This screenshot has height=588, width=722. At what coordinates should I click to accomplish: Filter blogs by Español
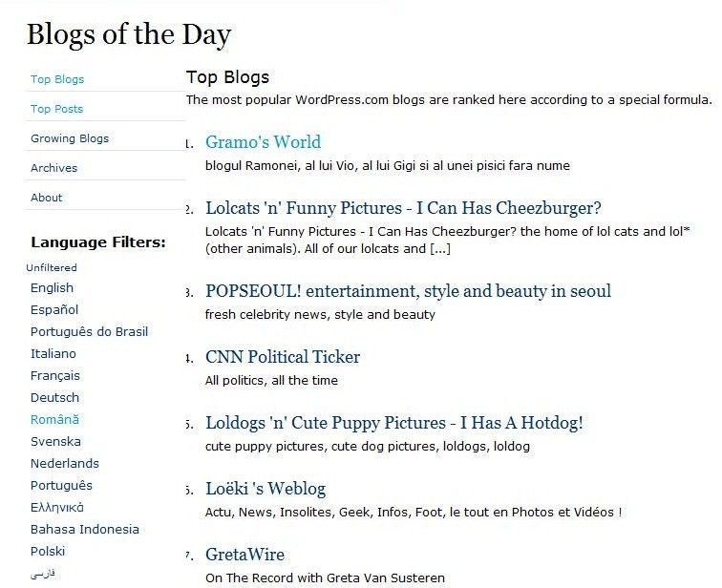point(54,310)
